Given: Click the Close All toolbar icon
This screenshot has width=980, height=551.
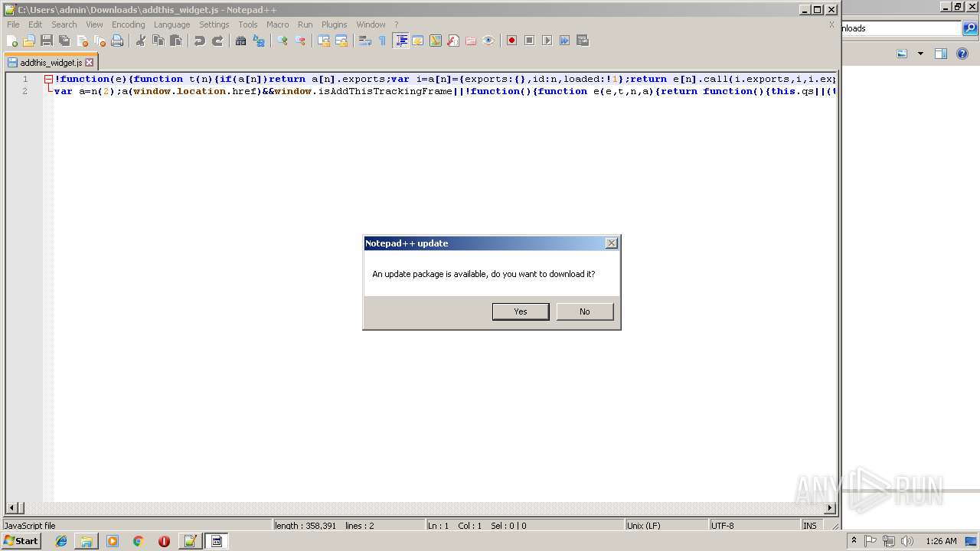Looking at the screenshot, I should click(100, 41).
